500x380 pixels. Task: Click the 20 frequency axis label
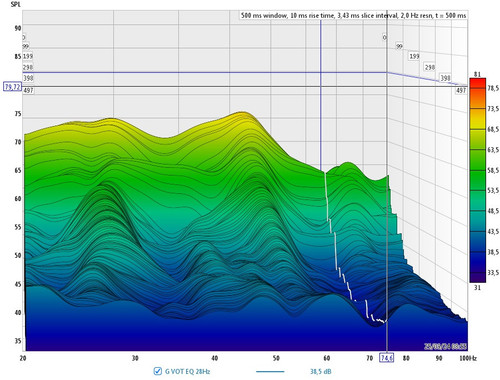tap(23, 358)
